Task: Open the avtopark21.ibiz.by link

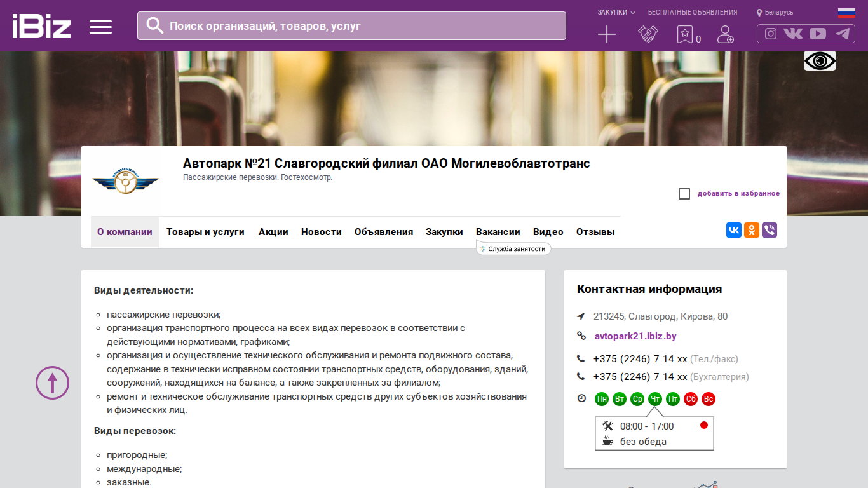Action: 635,336
